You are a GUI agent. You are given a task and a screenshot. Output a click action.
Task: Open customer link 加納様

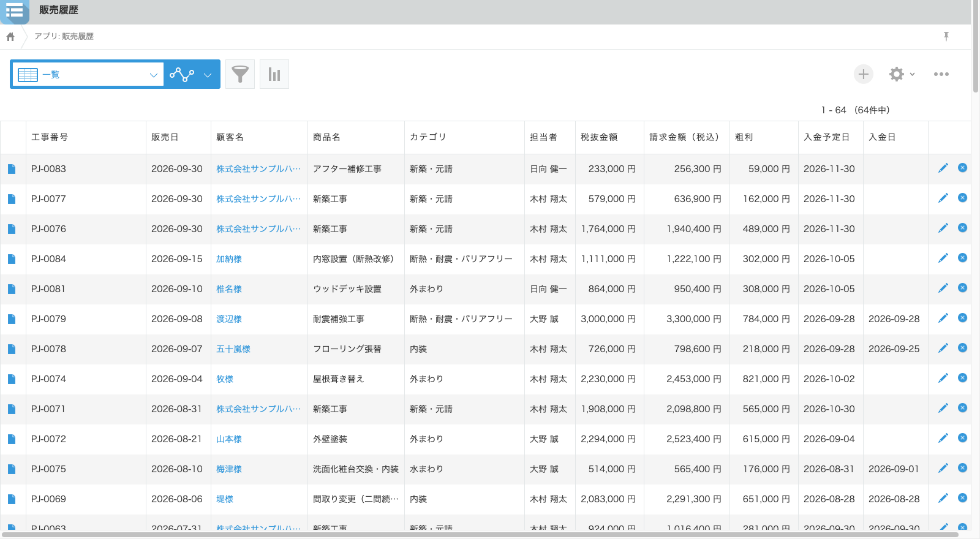coord(229,259)
